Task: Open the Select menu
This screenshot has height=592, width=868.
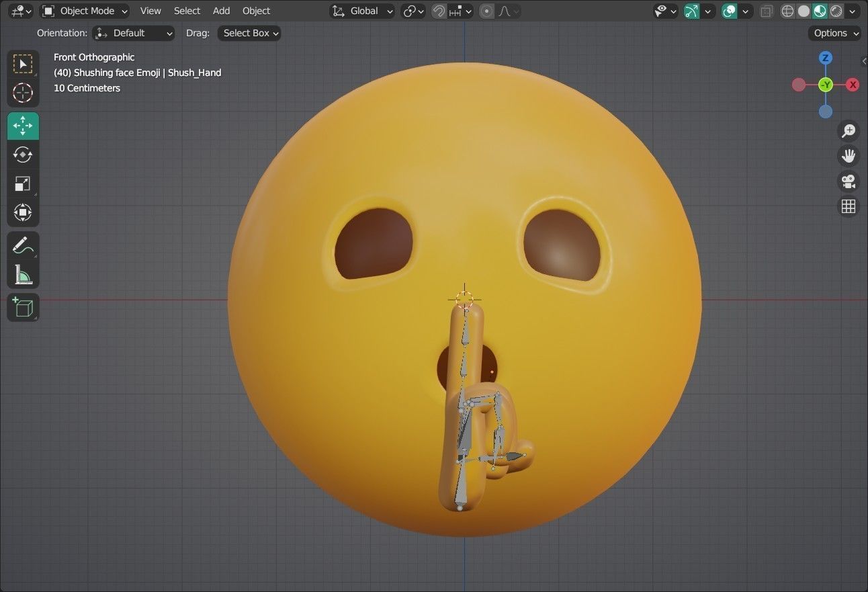Action: [187, 11]
